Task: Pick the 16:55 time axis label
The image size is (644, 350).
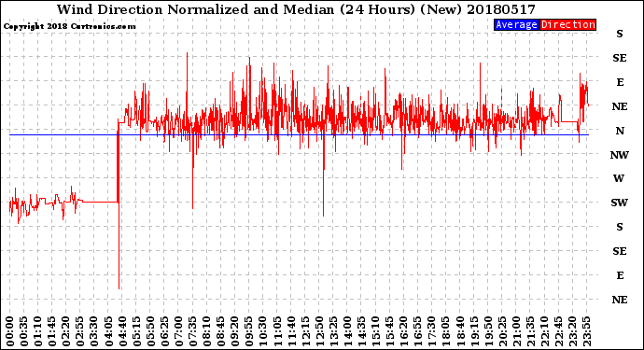Action: [418, 331]
